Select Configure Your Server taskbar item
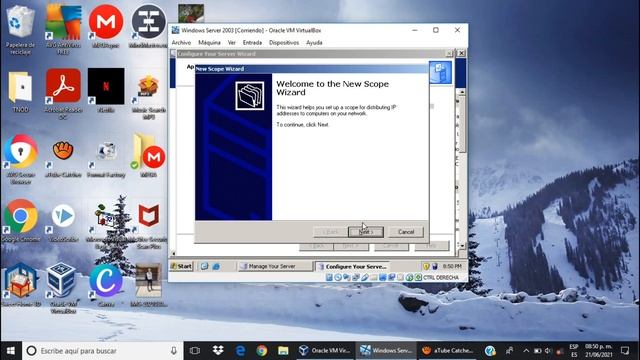The image size is (640, 360). (x=352, y=266)
